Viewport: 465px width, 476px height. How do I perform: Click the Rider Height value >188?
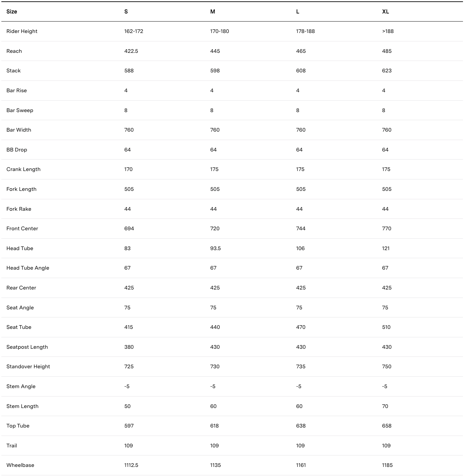tap(388, 31)
